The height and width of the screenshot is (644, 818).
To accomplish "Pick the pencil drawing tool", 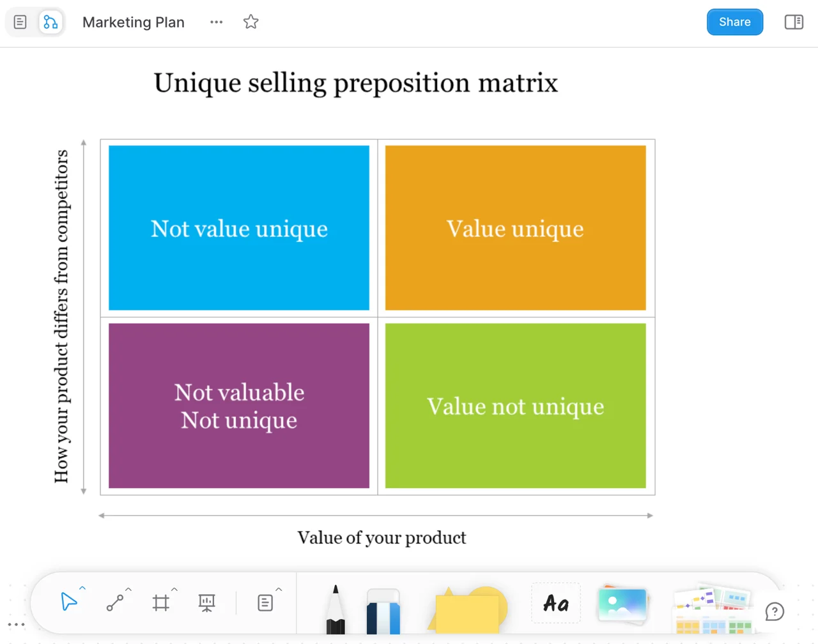I will [336, 610].
